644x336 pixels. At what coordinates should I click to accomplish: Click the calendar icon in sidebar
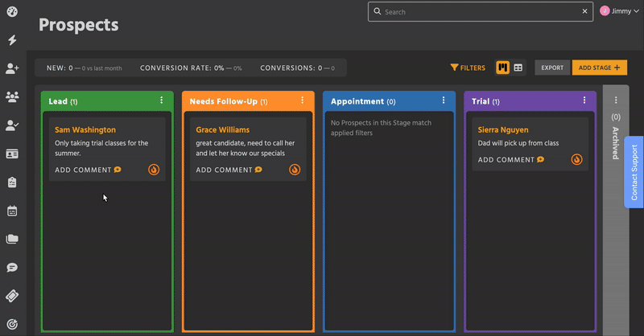point(12,211)
